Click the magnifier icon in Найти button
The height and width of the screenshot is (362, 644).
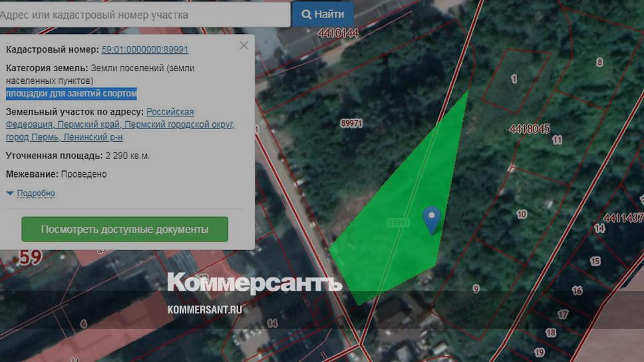[307, 14]
